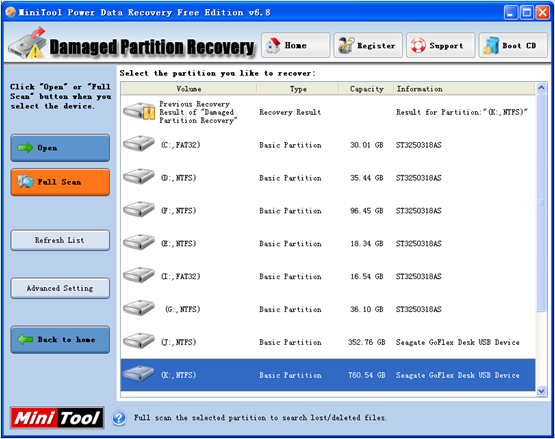Sort by the Type column header
Screen dimensions: 555x439
[x=298, y=89]
